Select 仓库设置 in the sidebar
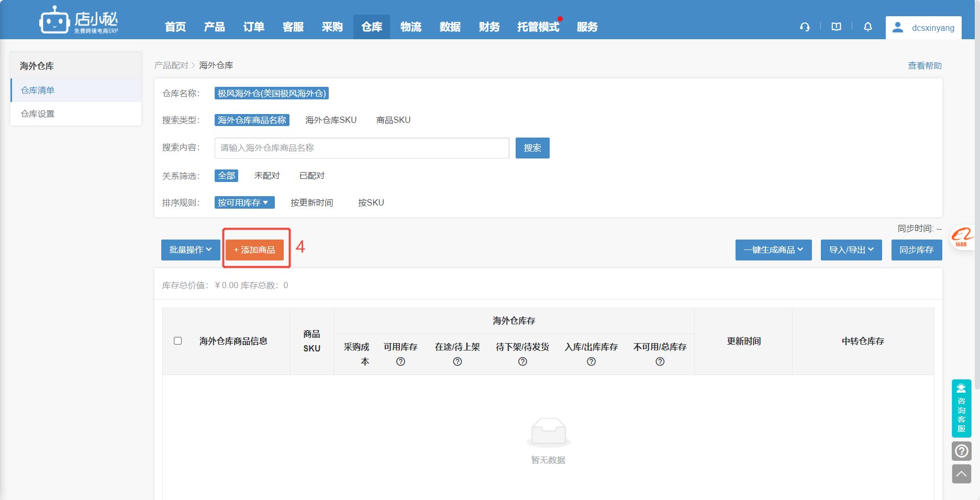The height and width of the screenshot is (500, 980). [x=38, y=114]
